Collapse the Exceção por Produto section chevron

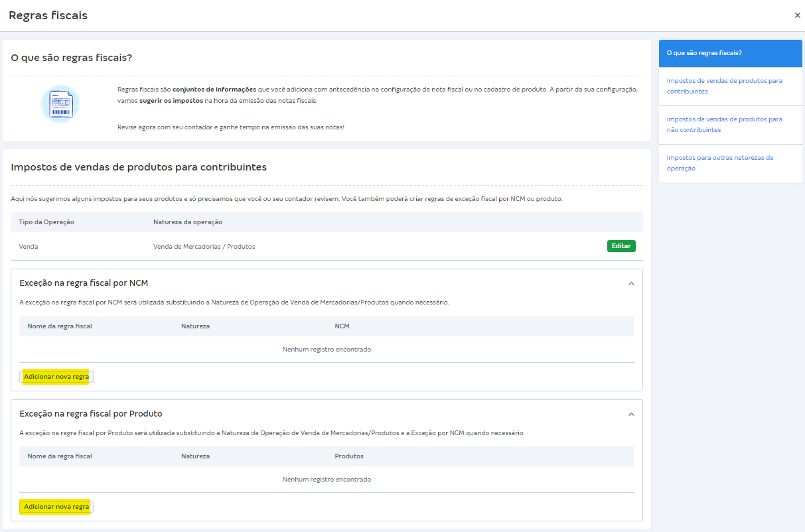pyautogui.click(x=630, y=414)
